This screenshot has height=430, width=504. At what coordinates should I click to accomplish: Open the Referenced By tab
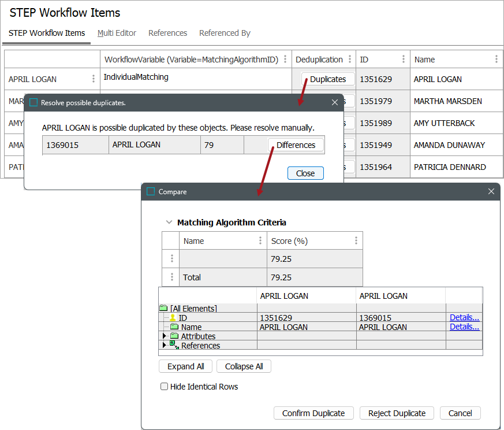[x=225, y=33]
